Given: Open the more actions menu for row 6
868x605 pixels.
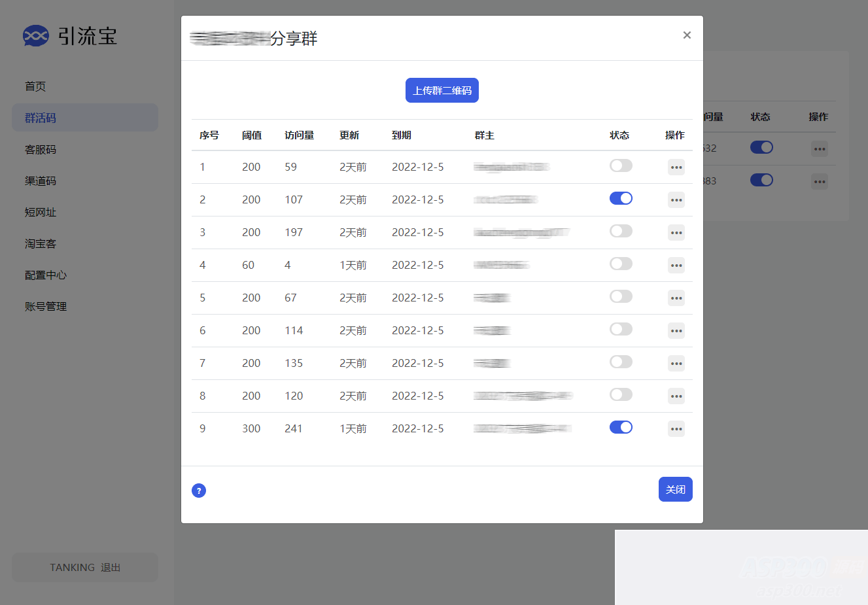Looking at the screenshot, I should coord(676,331).
